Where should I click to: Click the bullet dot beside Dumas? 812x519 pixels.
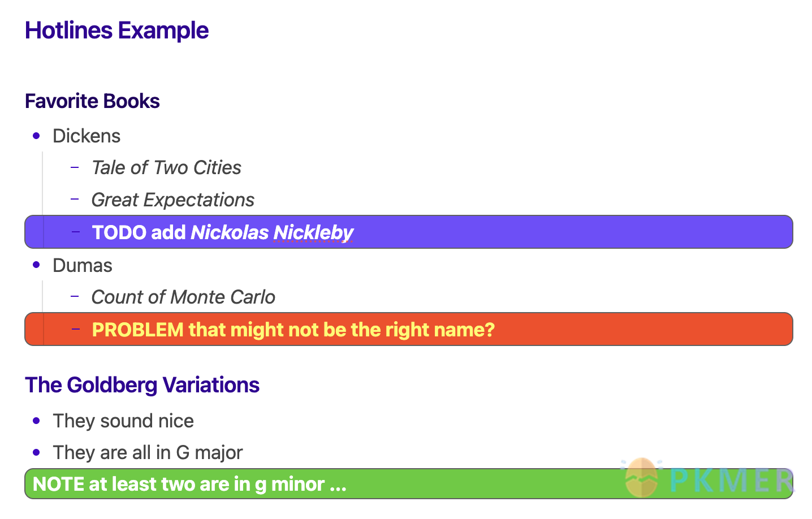click(x=37, y=265)
